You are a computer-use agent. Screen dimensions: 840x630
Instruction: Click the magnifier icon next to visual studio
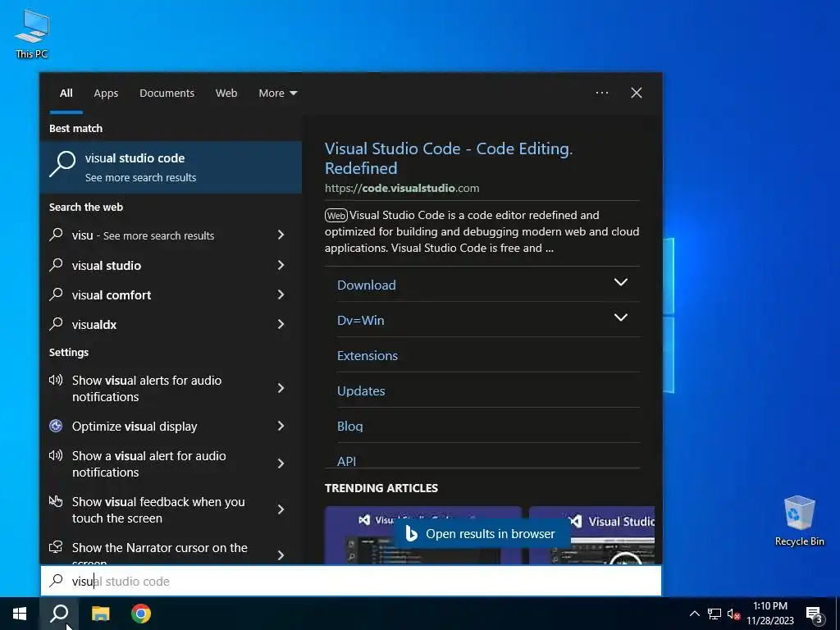(x=57, y=265)
